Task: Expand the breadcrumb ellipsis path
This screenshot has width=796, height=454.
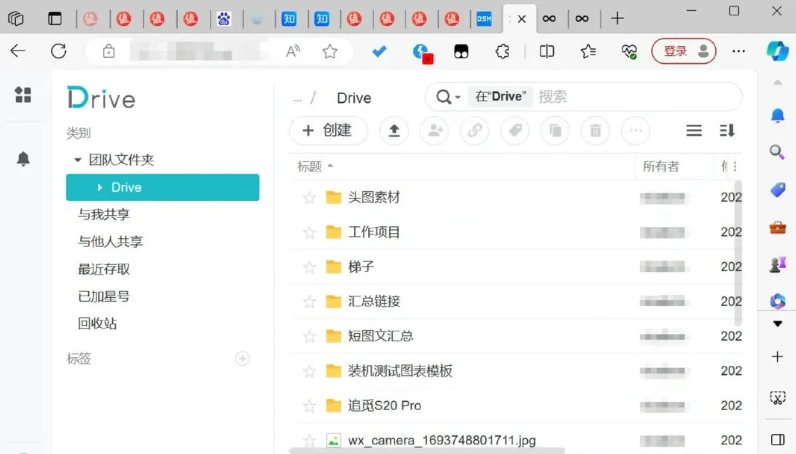Action: (x=297, y=99)
